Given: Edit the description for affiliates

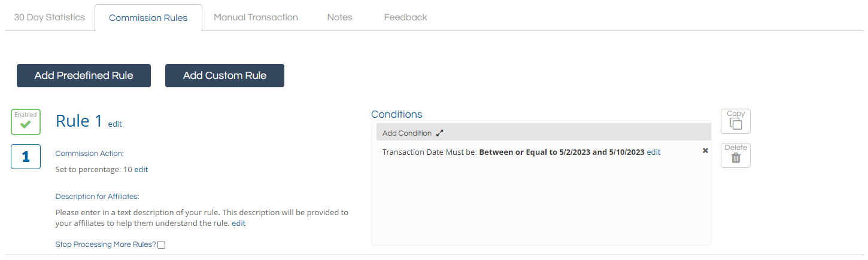Looking at the screenshot, I should coord(239,224).
